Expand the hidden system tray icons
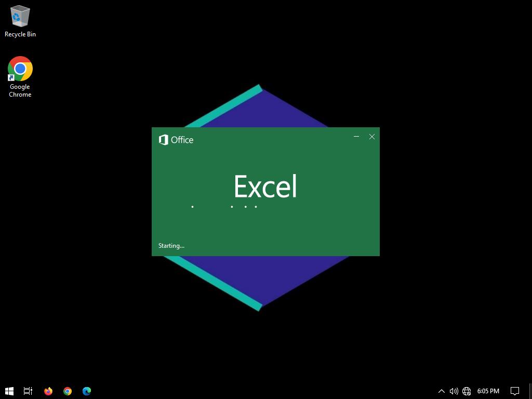The image size is (532, 399). click(x=441, y=391)
